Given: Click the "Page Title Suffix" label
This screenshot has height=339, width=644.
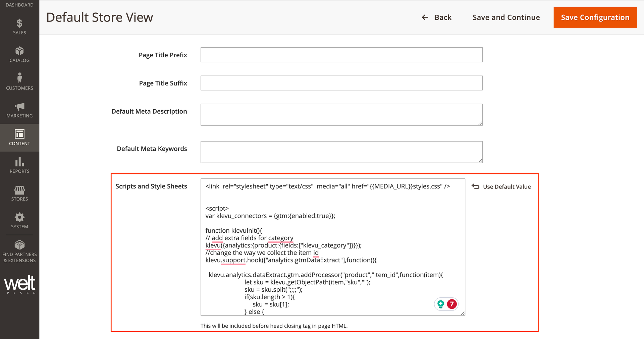Looking at the screenshot, I should coord(163,83).
